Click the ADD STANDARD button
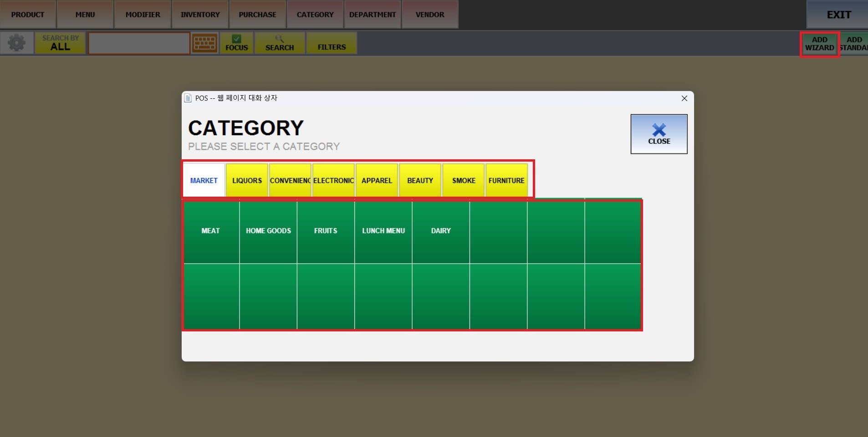868x437 pixels. (854, 44)
